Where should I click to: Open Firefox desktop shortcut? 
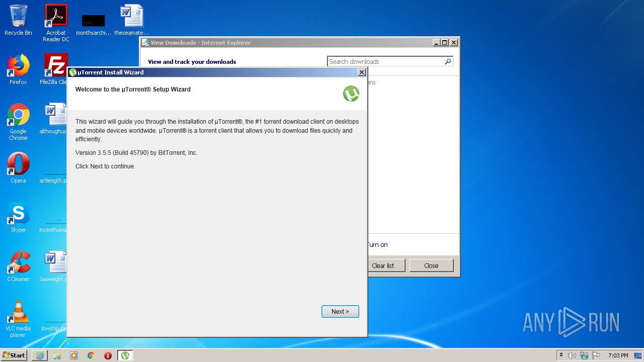(18, 69)
